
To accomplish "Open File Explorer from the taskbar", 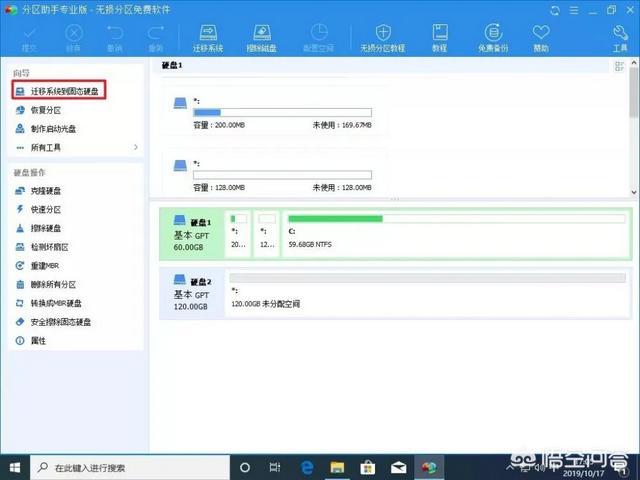I will (337, 467).
